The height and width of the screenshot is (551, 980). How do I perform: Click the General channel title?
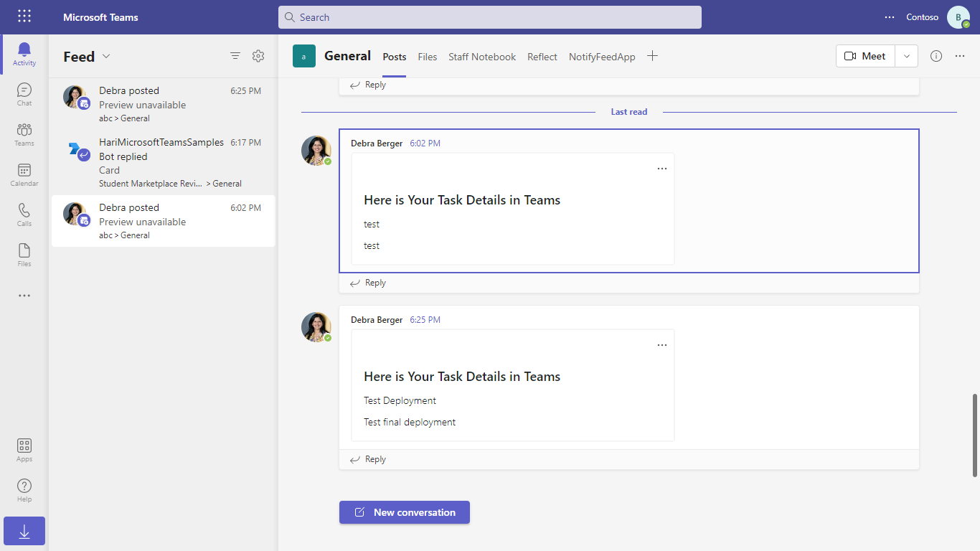coord(348,56)
